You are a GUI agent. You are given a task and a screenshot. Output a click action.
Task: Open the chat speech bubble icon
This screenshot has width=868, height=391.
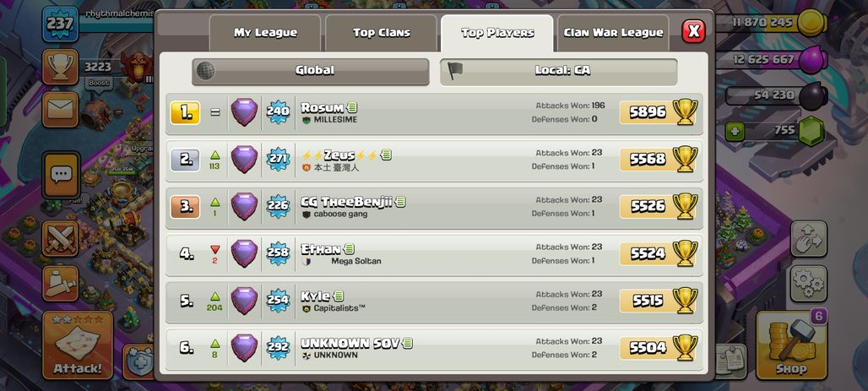coord(60,175)
